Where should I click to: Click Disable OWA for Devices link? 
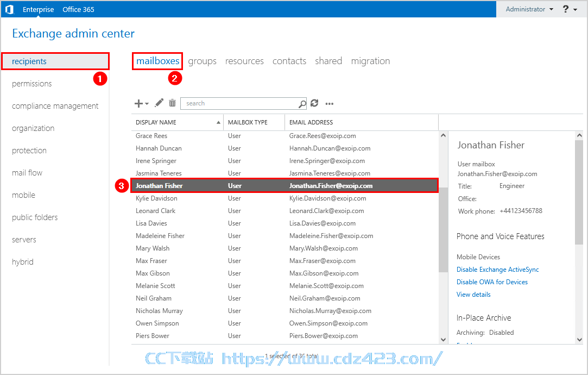492,282
